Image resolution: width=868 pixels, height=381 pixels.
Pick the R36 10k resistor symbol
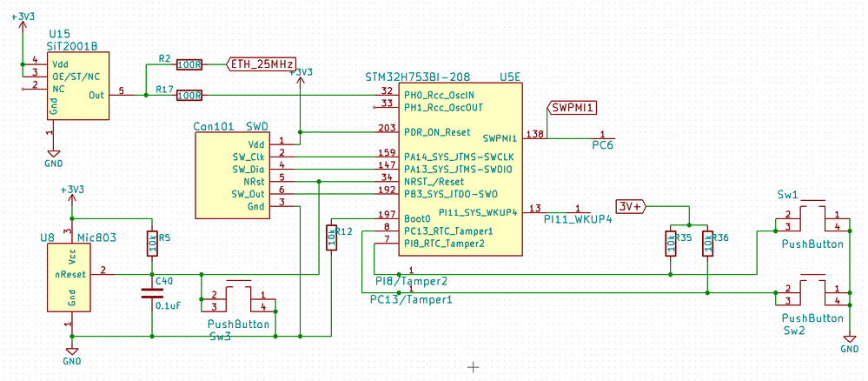(707, 243)
